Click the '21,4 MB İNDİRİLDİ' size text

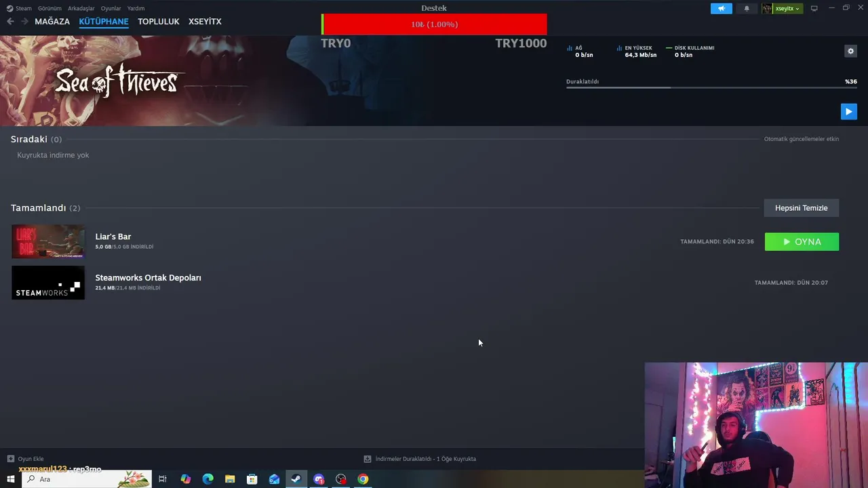tap(127, 288)
